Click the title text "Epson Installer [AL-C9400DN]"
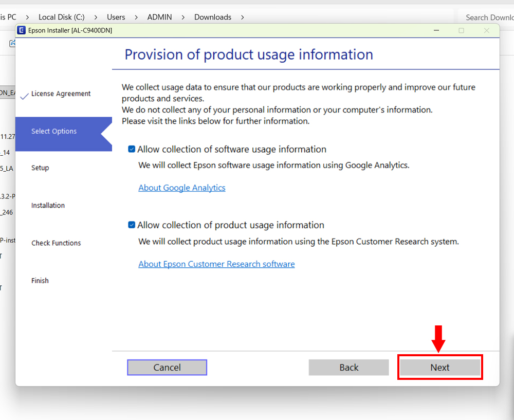514x420 pixels. [x=70, y=30]
